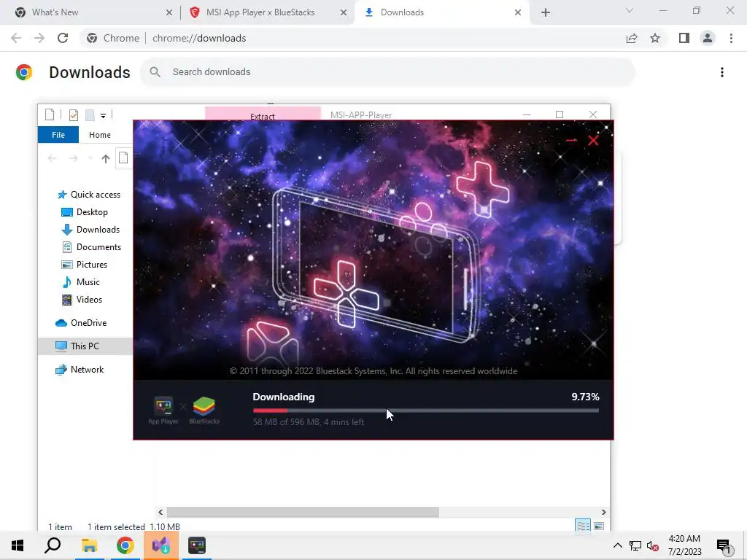
Task: Open Visual Studio Installer taskbar icon
Action: click(161, 545)
